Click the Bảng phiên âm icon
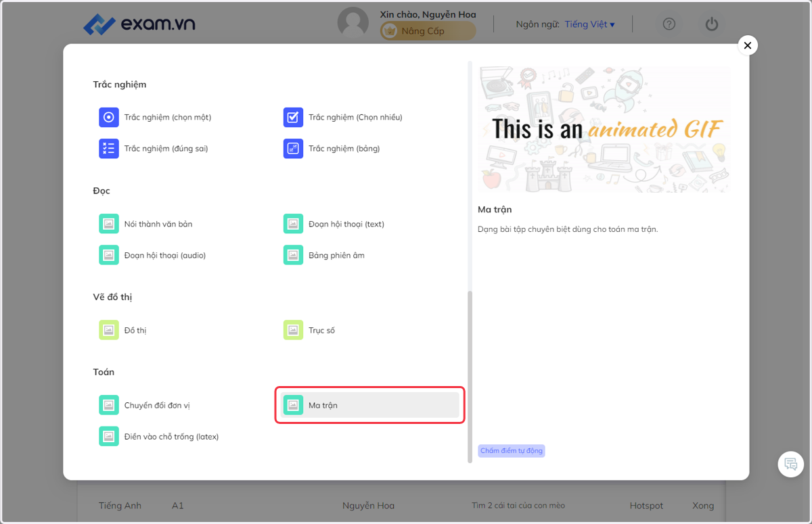Screen dimensions: 812x524 tap(293, 255)
